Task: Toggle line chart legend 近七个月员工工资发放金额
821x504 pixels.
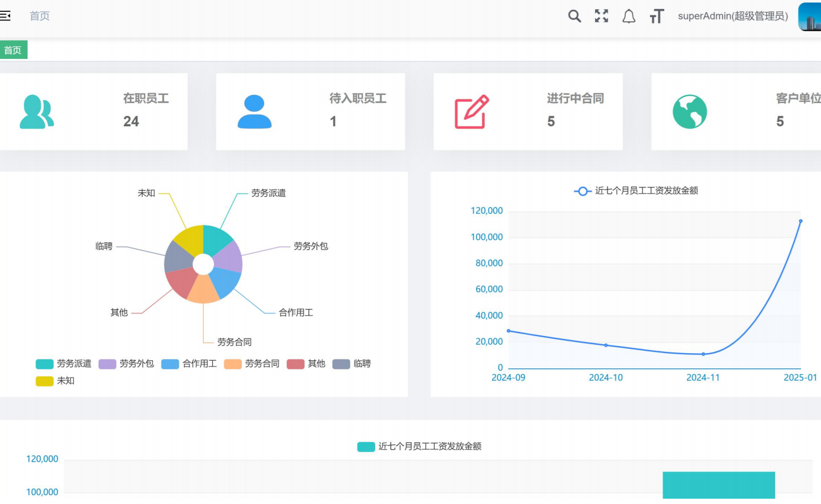Action: pos(636,191)
